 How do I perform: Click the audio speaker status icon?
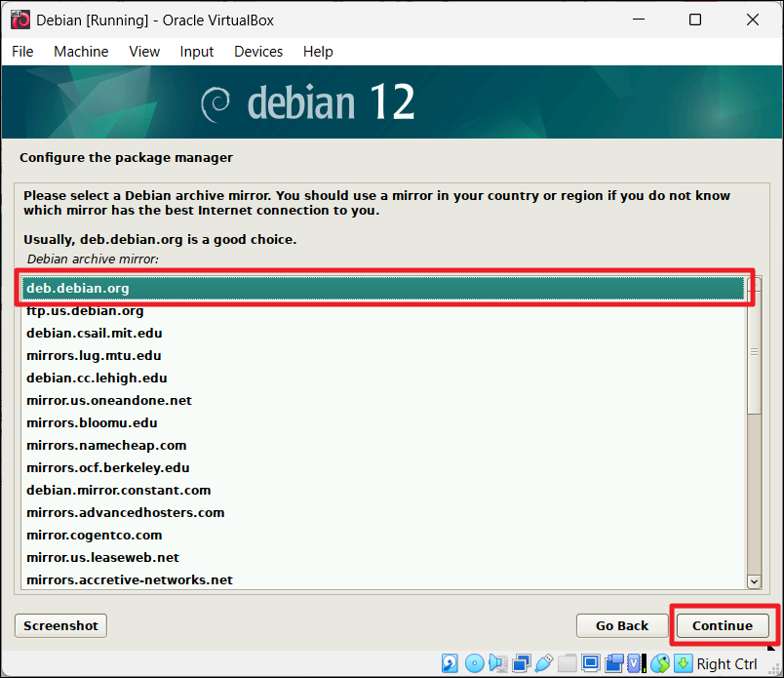point(497,664)
